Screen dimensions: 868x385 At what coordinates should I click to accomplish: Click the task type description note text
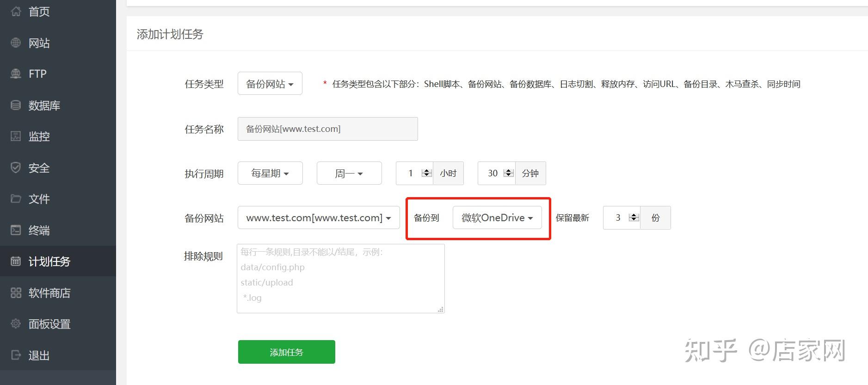tap(566, 84)
